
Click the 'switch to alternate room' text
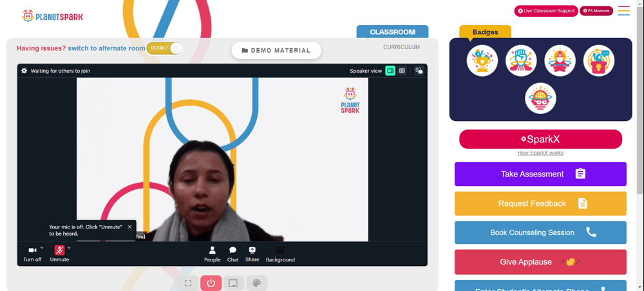point(106,48)
